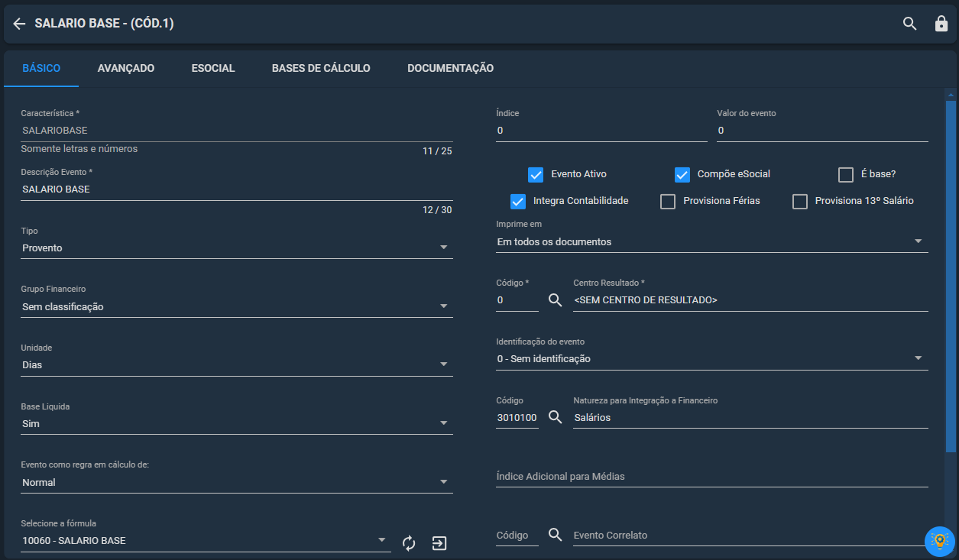Expand the Base Liquida dropdown
The height and width of the screenshot is (560, 959).
237,423
